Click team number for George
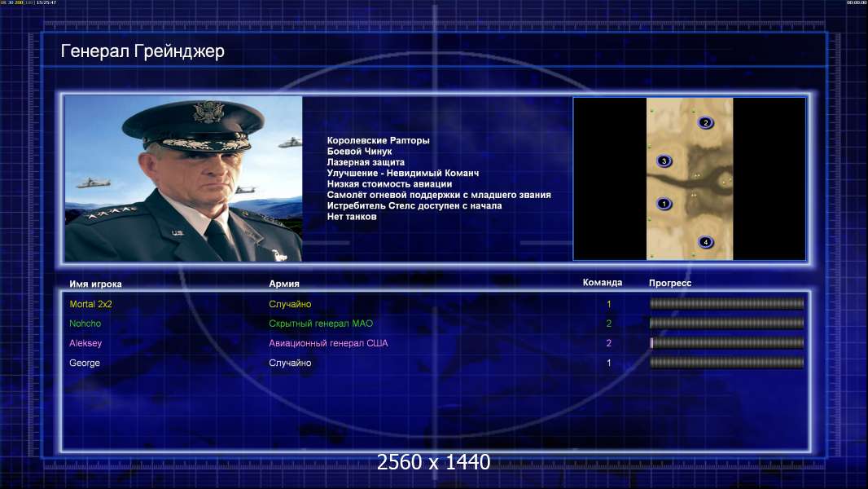The width and height of the screenshot is (868, 489). click(x=609, y=363)
